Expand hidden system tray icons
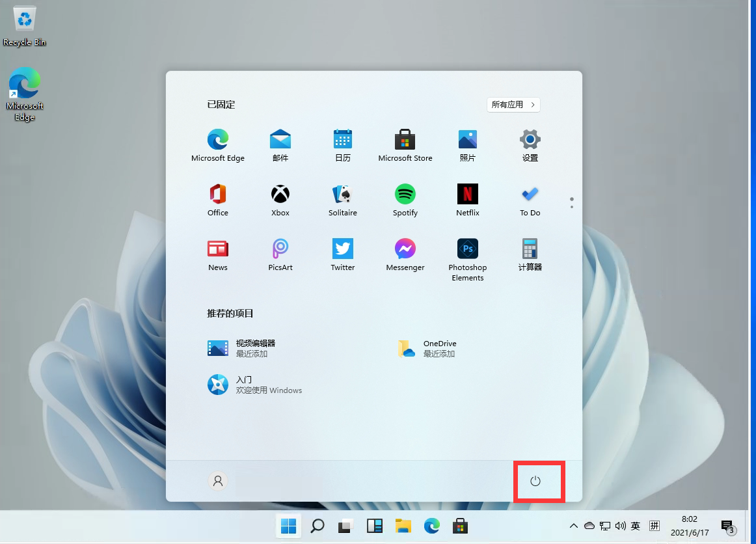Viewport: 756px width, 544px height. [x=573, y=526]
